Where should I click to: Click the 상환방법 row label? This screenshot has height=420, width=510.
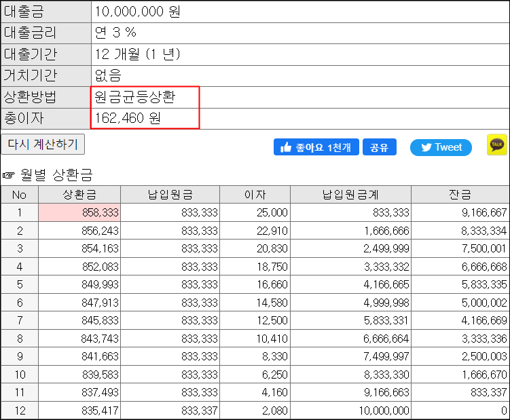coord(46,97)
